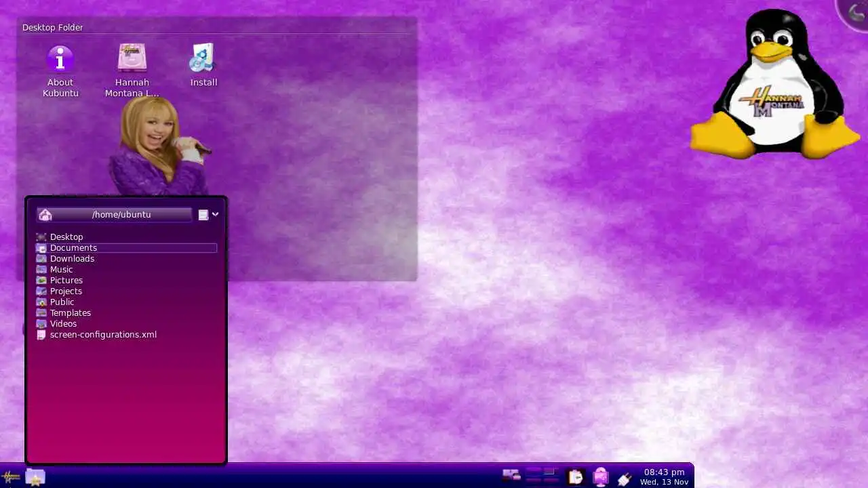Open the clipboard tray icon

pos(575,477)
